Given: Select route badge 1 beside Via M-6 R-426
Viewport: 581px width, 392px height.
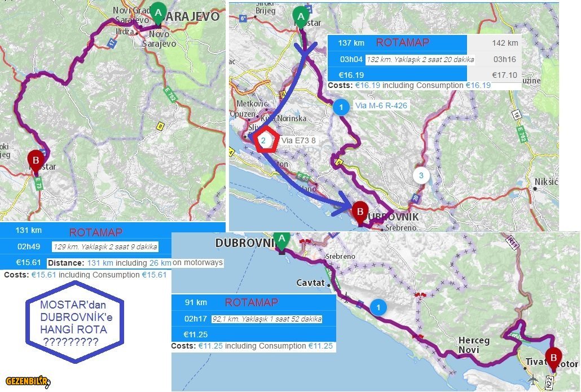Looking at the screenshot, I should (341, 107).
